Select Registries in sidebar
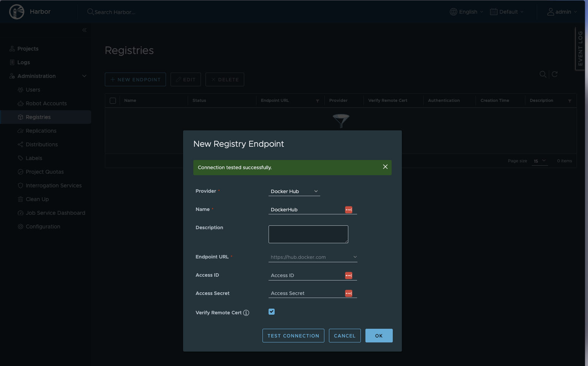The width and height of the screenshot is (588, 366). tap(46, 117)
